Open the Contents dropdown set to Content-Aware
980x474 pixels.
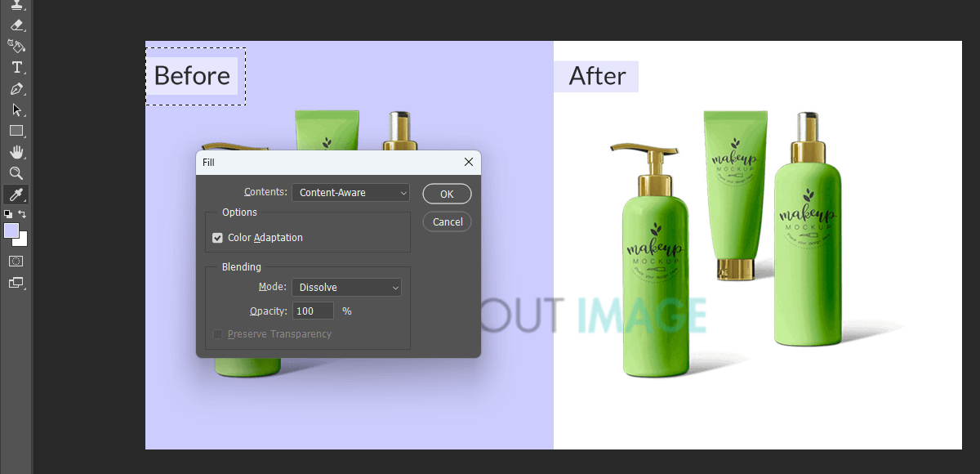(351, 193)
